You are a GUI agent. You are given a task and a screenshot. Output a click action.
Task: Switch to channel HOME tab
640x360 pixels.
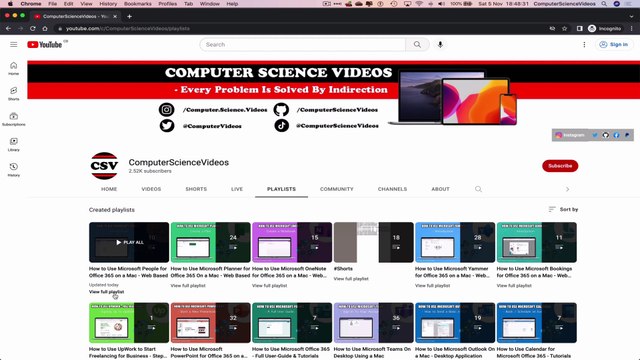[x=109, y=189]
